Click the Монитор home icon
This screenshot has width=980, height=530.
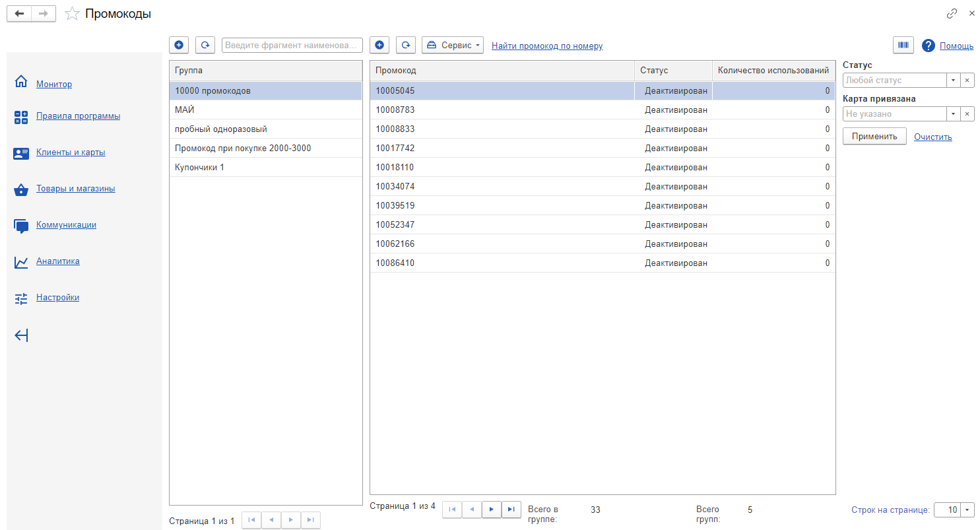click(x=21, y=82)
